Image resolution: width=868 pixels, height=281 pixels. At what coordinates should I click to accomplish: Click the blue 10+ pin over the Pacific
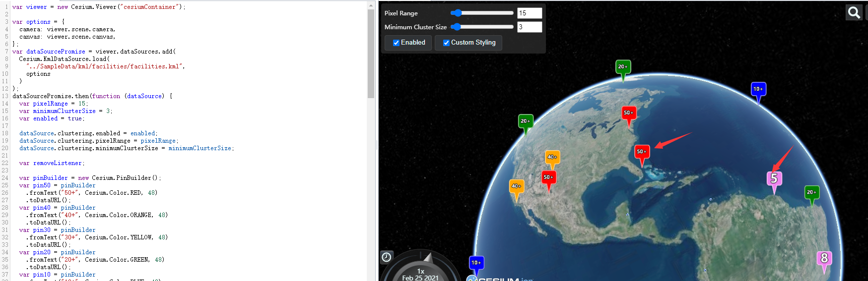tap(476, 266)
